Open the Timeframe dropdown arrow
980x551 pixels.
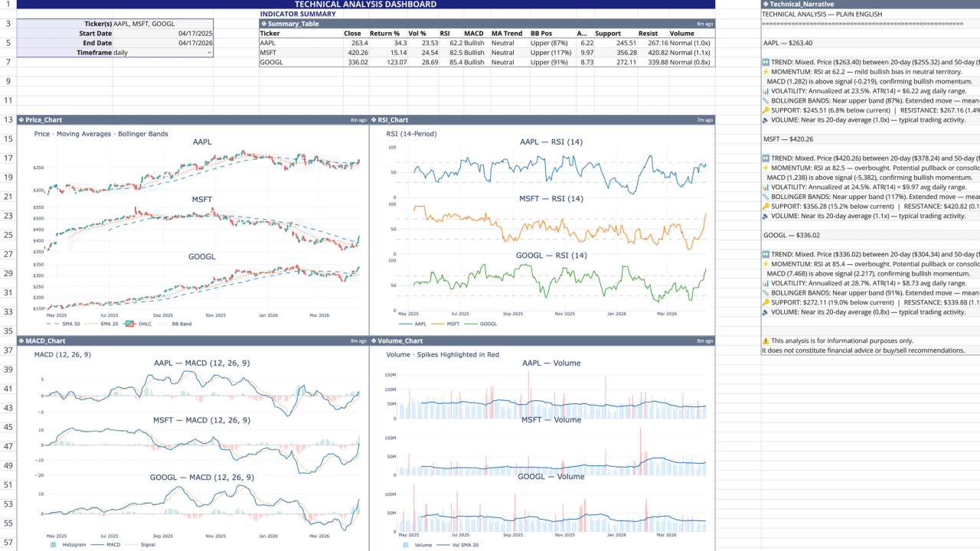[209, 53]
